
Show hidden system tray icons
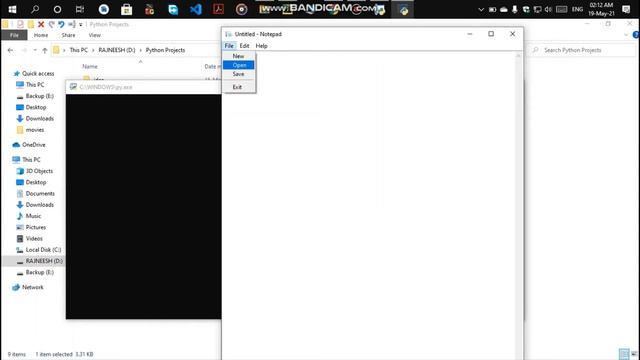[481, 9]
